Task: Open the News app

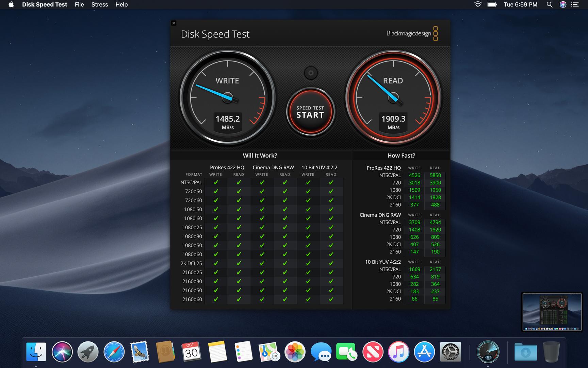Action: (373, 352)
